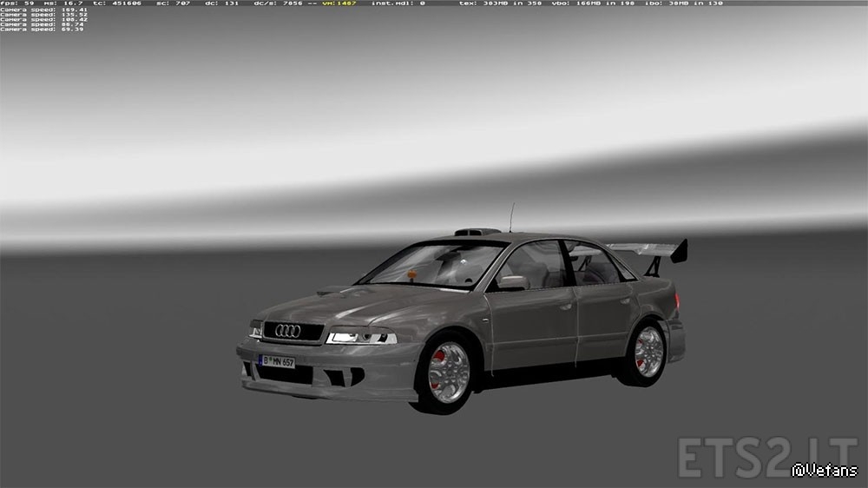
Task: Click the ms: 16.7 debug value
Action: tap(62, 3)
